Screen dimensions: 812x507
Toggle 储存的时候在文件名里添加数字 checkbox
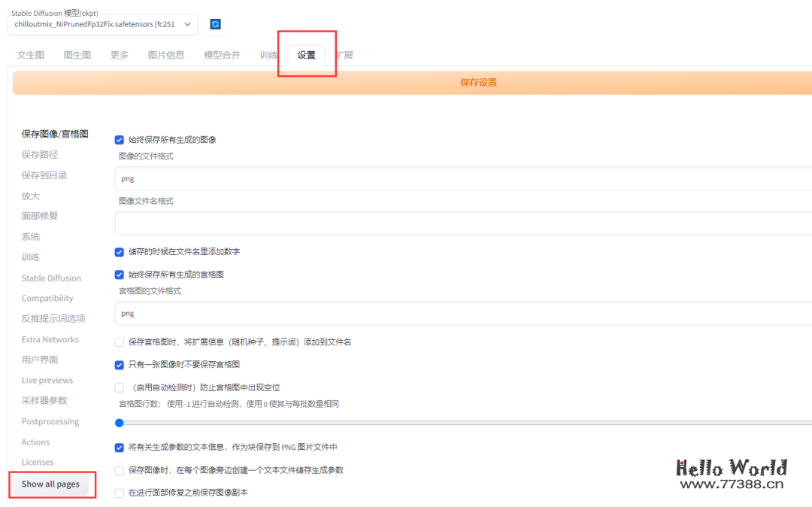pyautogui.click(x=119, y=252)
